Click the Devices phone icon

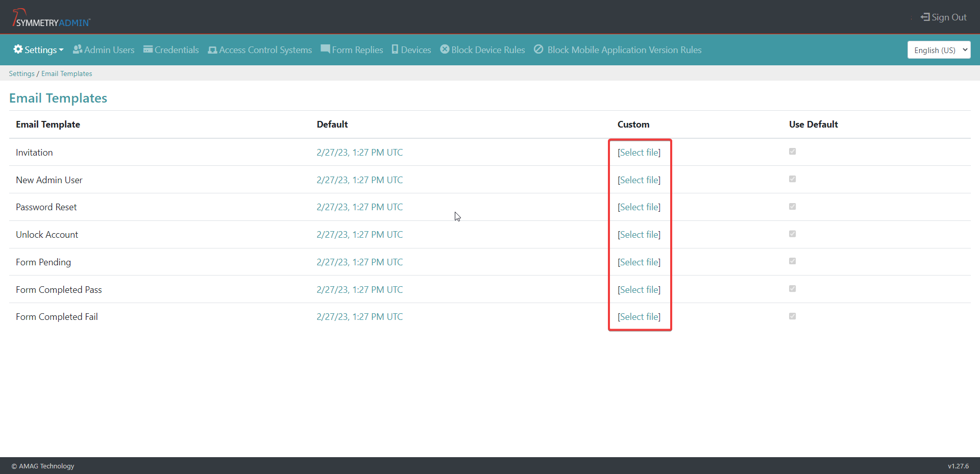click(x=395, y=49)
